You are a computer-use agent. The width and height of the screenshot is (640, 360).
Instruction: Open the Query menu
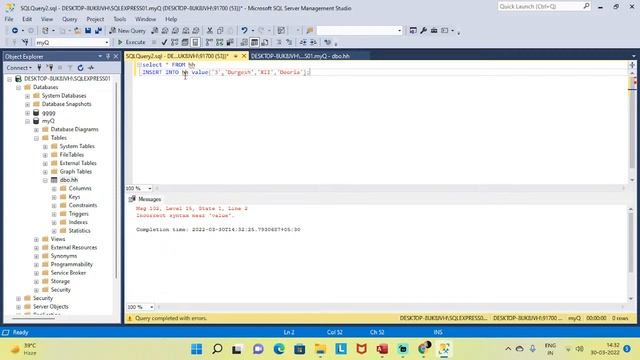69,19
